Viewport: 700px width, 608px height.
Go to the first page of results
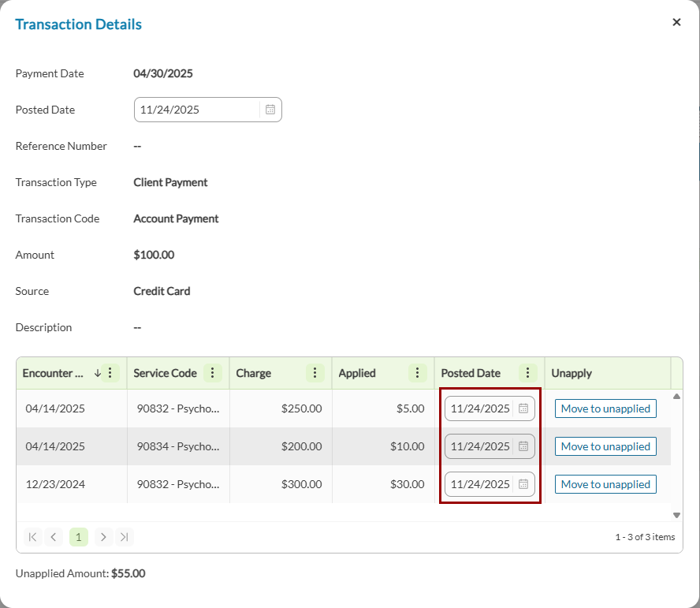click(x=32, y=537)
